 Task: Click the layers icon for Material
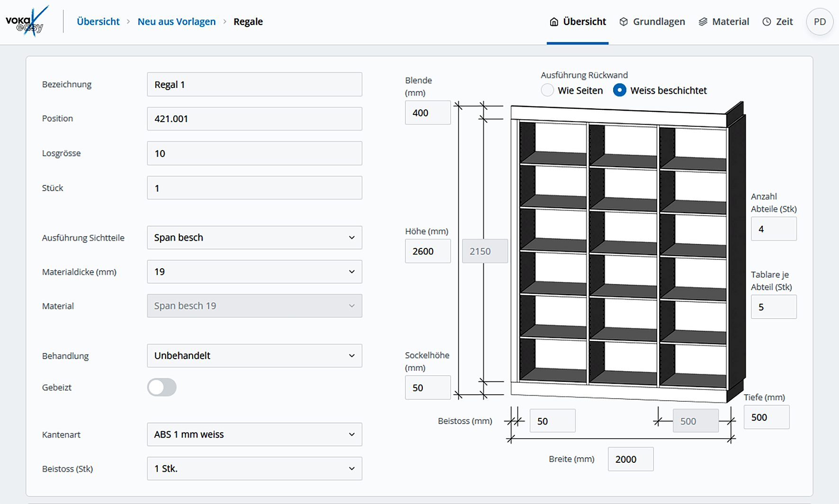pyautogui.click(x=703, y=22)
